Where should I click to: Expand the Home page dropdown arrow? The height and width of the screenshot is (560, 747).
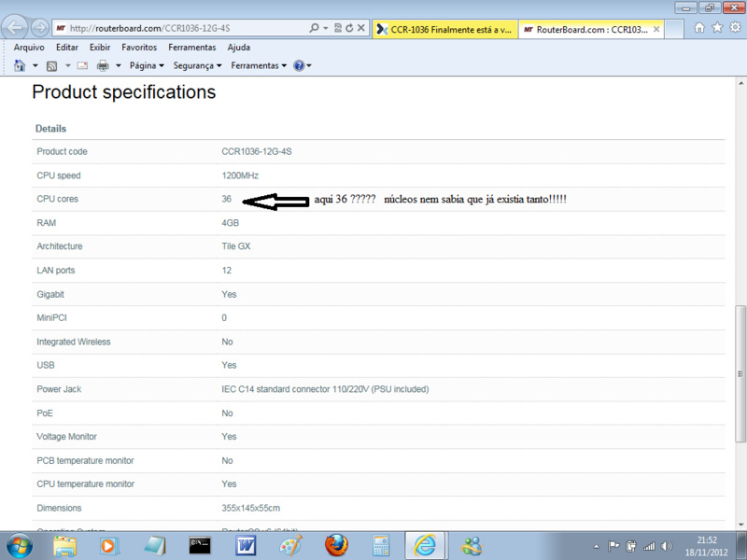[x=35, y=65]
